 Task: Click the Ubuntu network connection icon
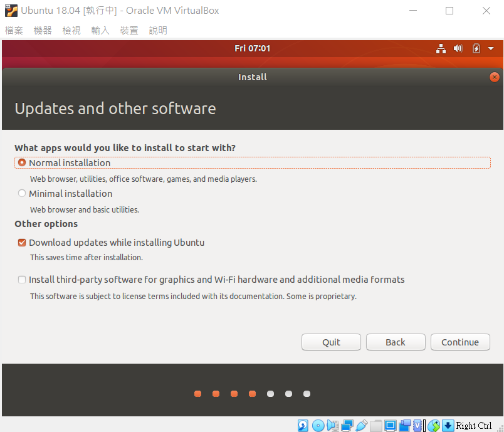[x=441, y=48]
